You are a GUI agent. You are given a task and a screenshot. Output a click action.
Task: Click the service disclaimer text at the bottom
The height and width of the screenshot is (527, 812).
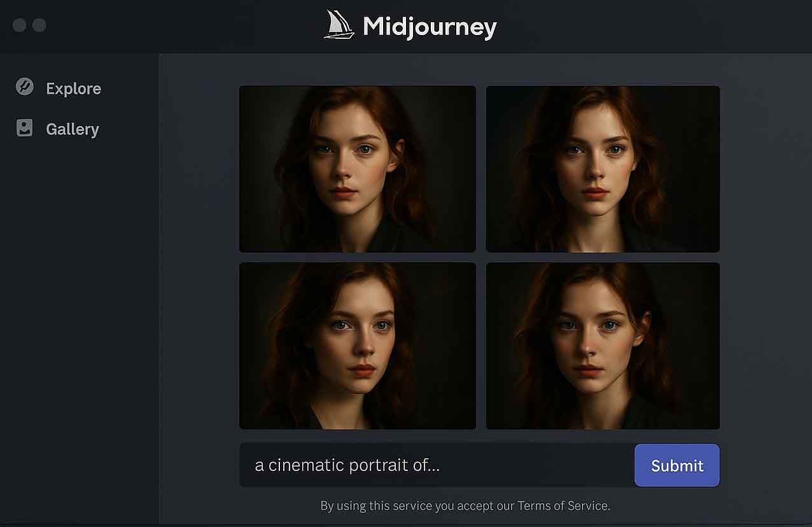click(465, 505)
